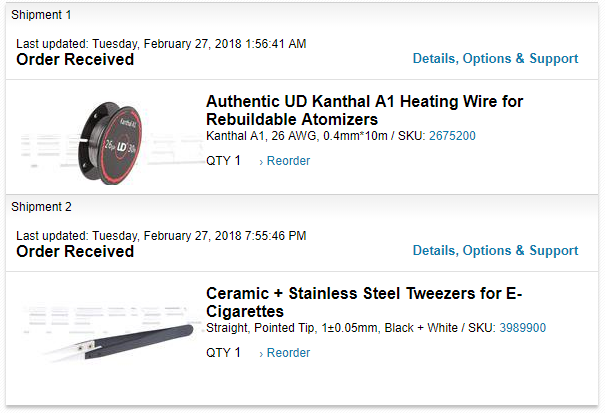606x413 pixels.
Task: Open Details, Options & Support for Shipment 2
Action: coord(495,251)
